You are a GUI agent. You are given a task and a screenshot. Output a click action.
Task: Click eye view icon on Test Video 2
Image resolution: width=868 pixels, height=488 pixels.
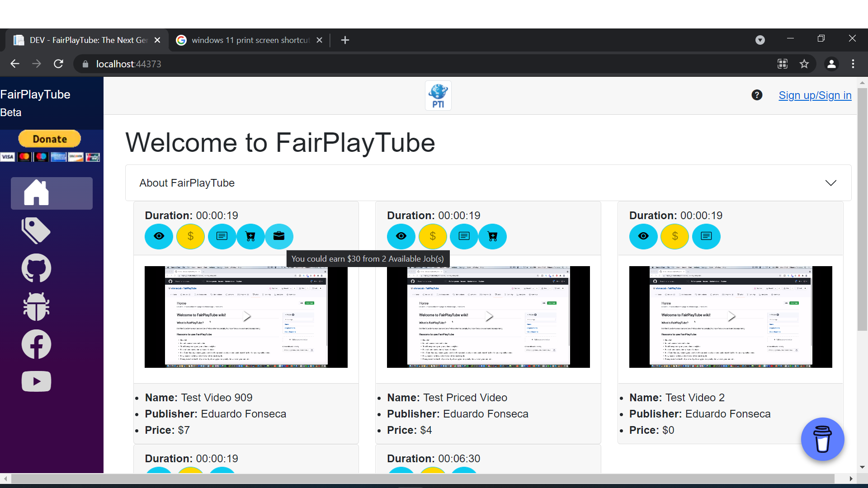pos(643,236)
